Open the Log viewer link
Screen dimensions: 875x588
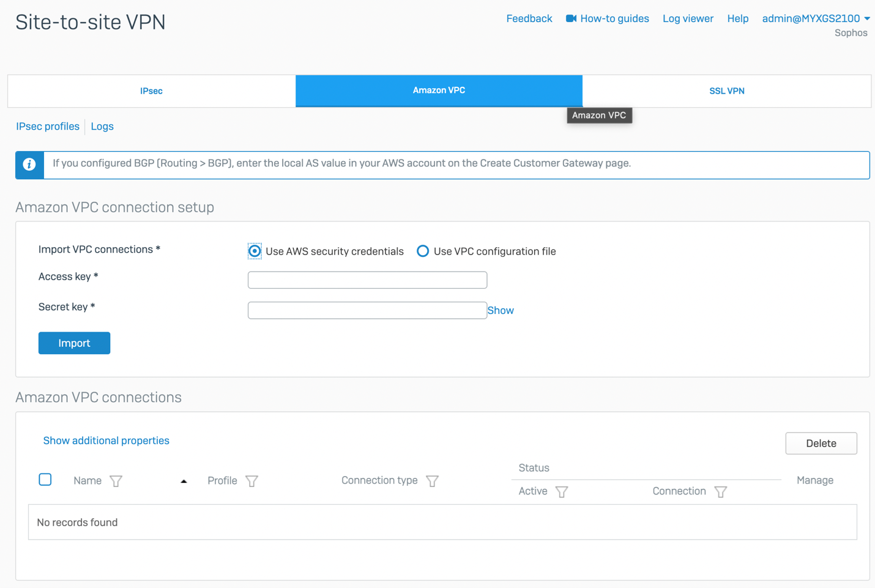click(x=688, y=19)
